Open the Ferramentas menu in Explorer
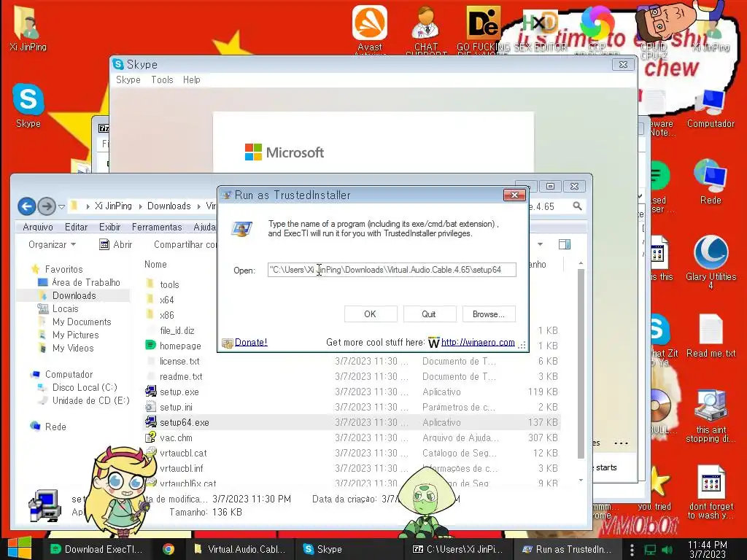 (157, 227)
